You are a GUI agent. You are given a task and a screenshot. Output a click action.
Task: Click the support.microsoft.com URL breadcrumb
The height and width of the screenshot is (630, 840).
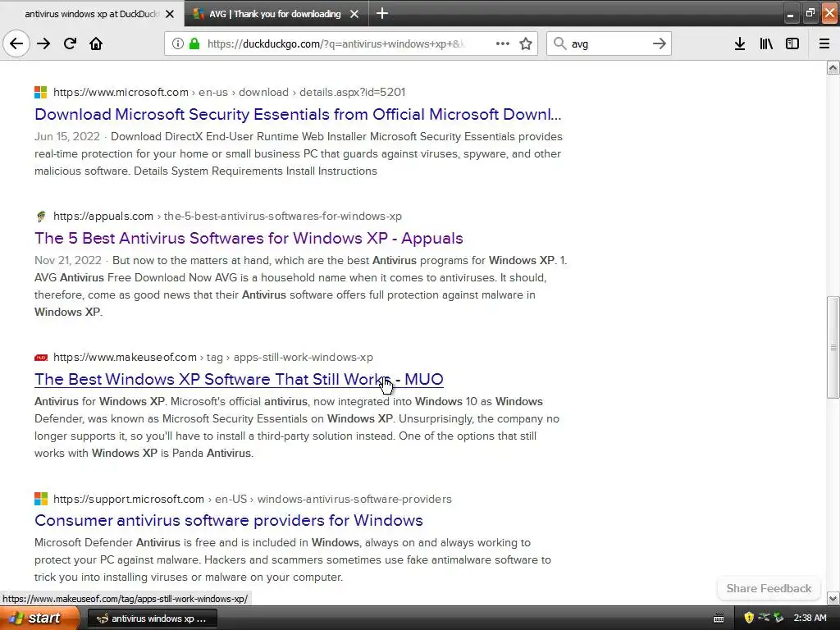pyautogui.click(x=253, y=499)
